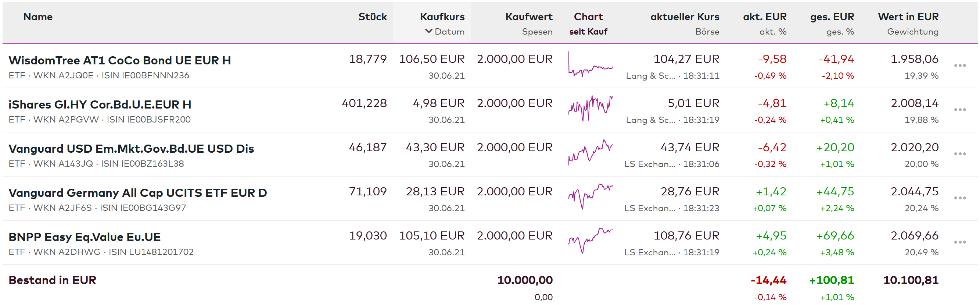Image resolution: width=980 pixels, height=305 pixels.
Task: Sort by the aktueller Kurs column header
Action: point(685,17)
